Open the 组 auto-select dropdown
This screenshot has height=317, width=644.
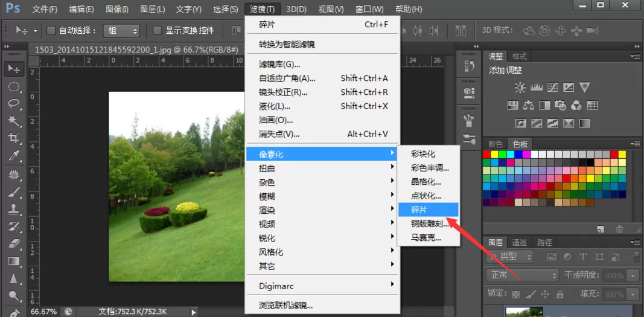coord(121,30)
